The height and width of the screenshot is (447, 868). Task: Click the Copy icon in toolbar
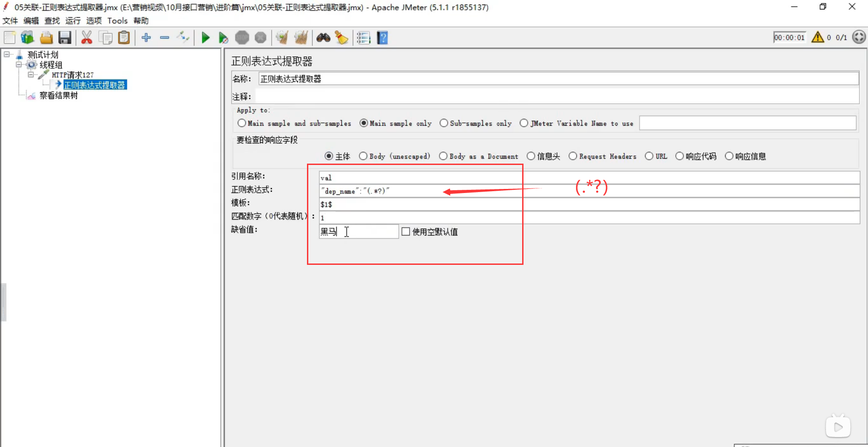coord(106,38)
